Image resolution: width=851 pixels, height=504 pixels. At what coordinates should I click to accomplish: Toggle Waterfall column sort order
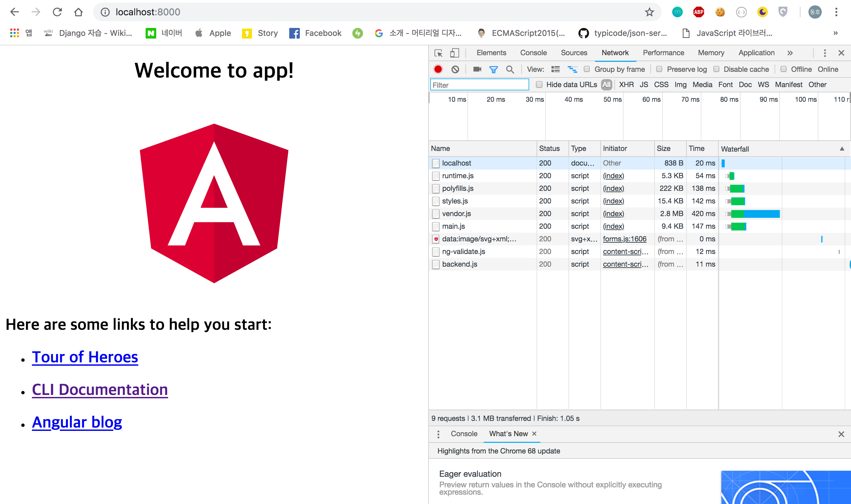click(x=842, y=149)
